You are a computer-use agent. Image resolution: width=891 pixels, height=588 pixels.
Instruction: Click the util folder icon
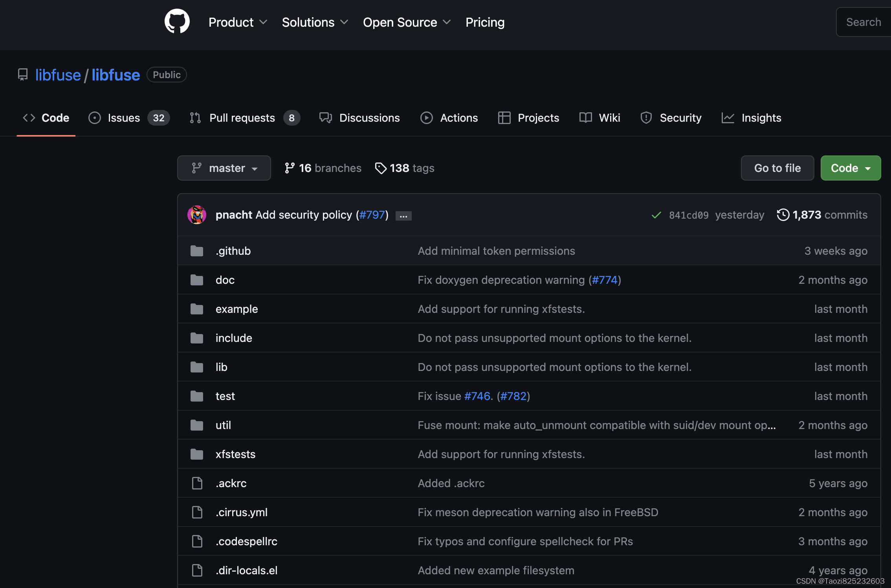pos(197,425)
